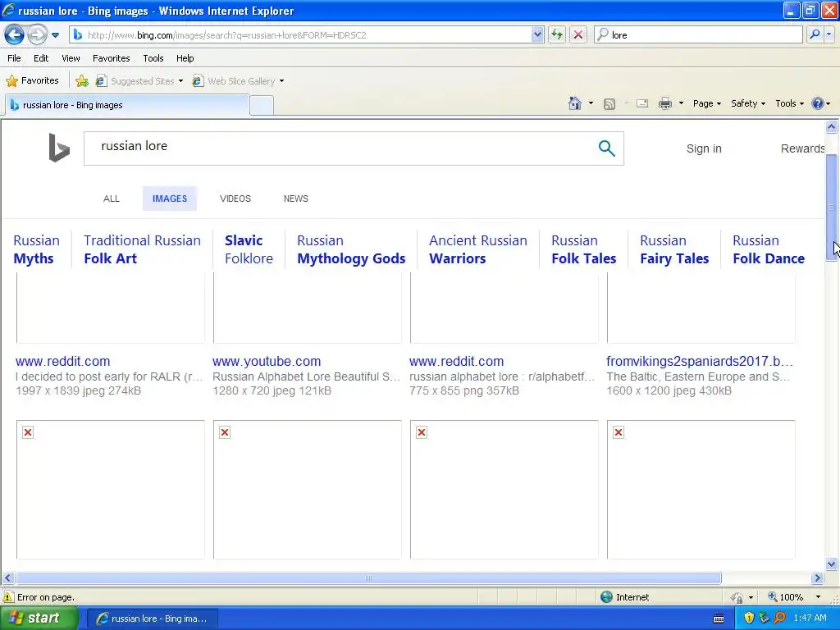The width and height of the screenshot is (840, 630).
Task: Click the IE search magnifier button
Action: coord(815,34)
